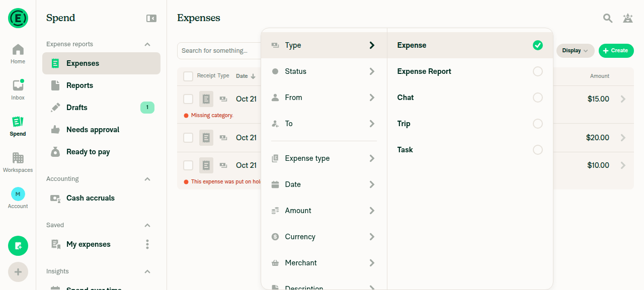The image size is (644, 290).
Task: Click the green Create button
Action: coord(616,51)
